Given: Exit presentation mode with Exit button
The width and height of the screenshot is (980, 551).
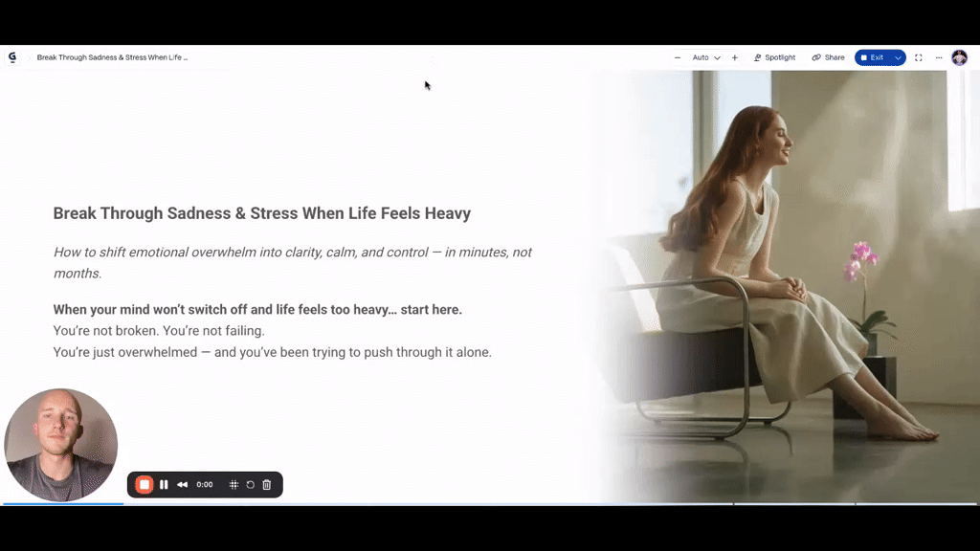Looking at the screenshot, I should click(873, 57).
